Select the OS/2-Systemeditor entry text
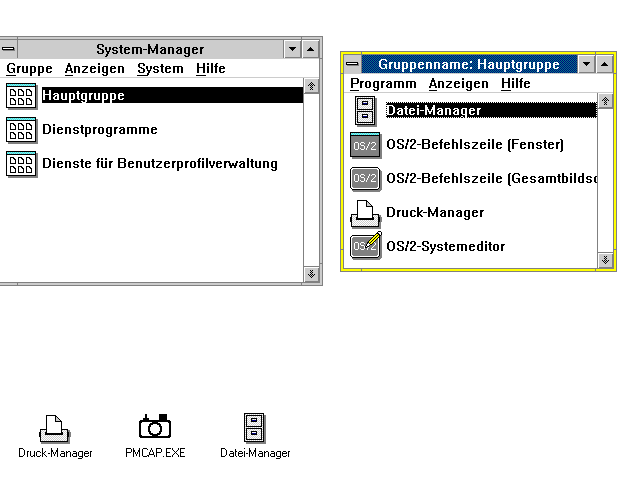 [446, 247]
